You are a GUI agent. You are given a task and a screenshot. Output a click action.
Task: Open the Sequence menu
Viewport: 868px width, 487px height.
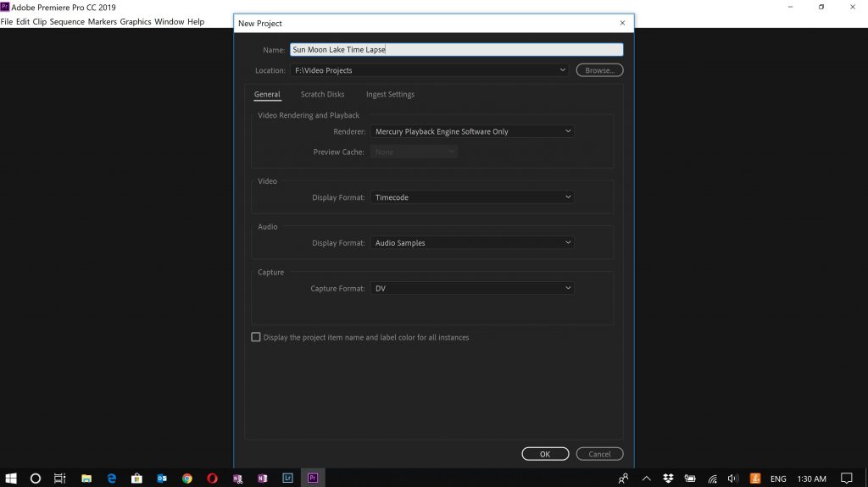pyautogui.click(x=67, y=21)
